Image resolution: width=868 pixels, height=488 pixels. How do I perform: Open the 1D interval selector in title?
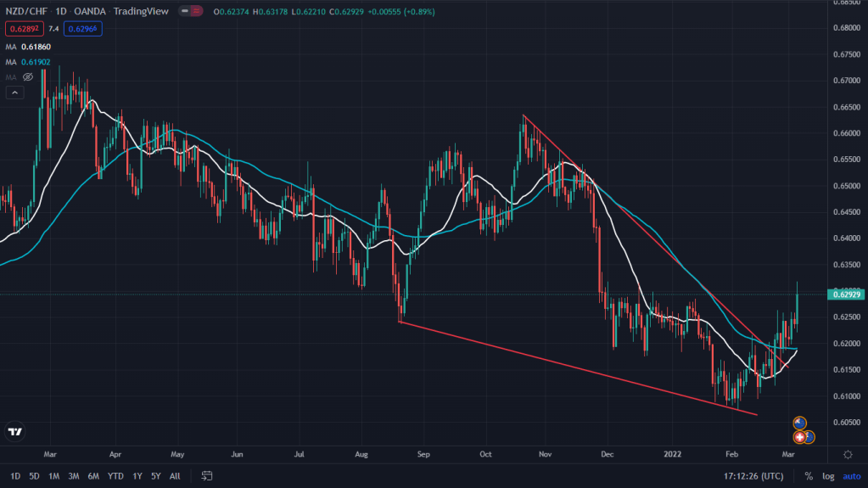click(61, 12)
